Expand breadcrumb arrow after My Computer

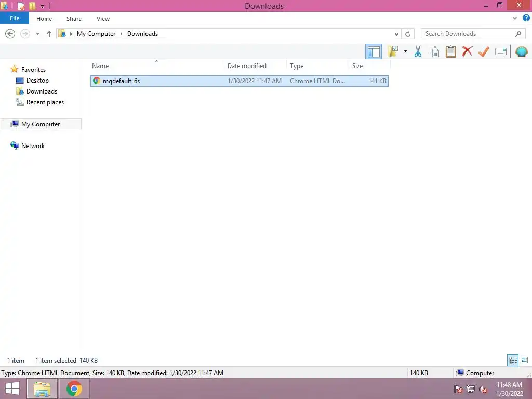click(122, 34)
